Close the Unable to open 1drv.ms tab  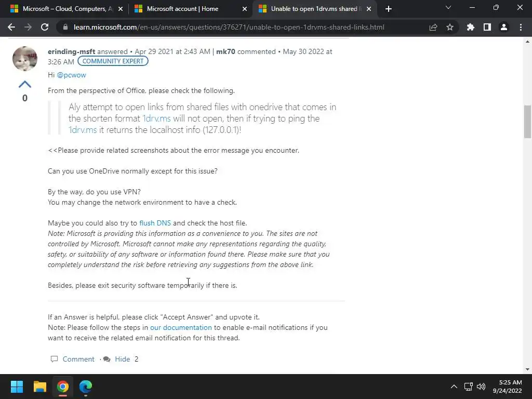click(369, 9)
